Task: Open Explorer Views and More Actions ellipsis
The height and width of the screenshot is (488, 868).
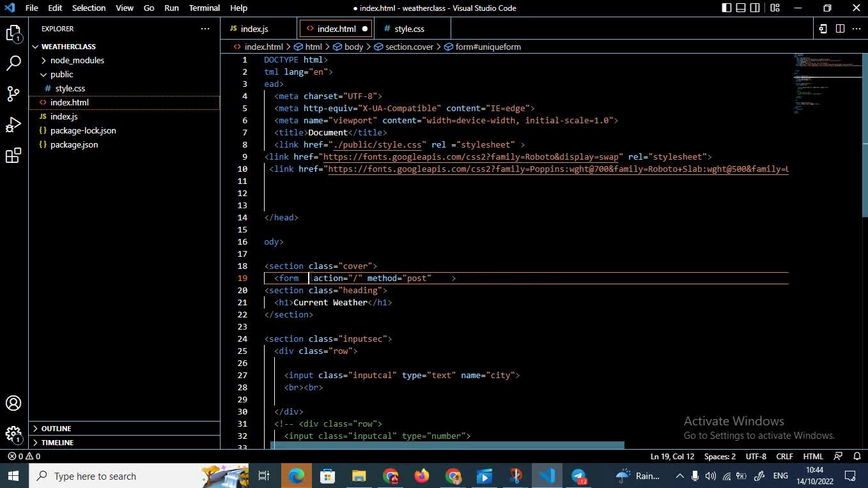Action: pos(205,29)
